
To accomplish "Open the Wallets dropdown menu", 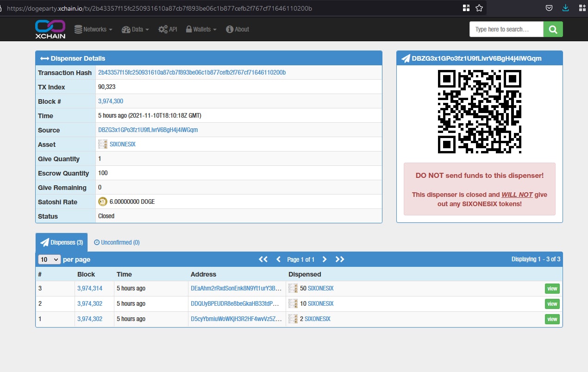I will (201, 29).
